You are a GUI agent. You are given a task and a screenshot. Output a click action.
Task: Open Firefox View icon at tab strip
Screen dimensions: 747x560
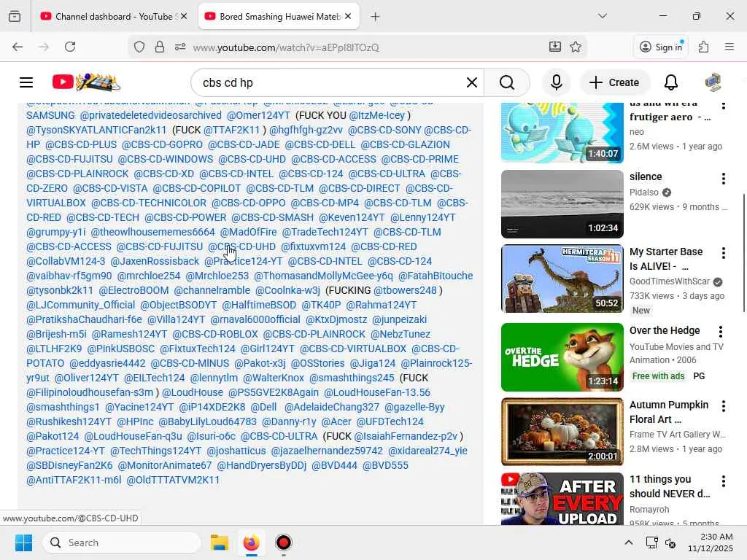pyautogui.click(x=15, y=17)
